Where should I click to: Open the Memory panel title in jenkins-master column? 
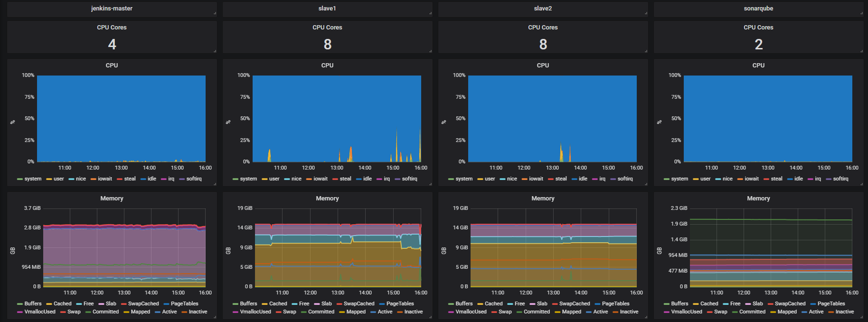[112, 199]
